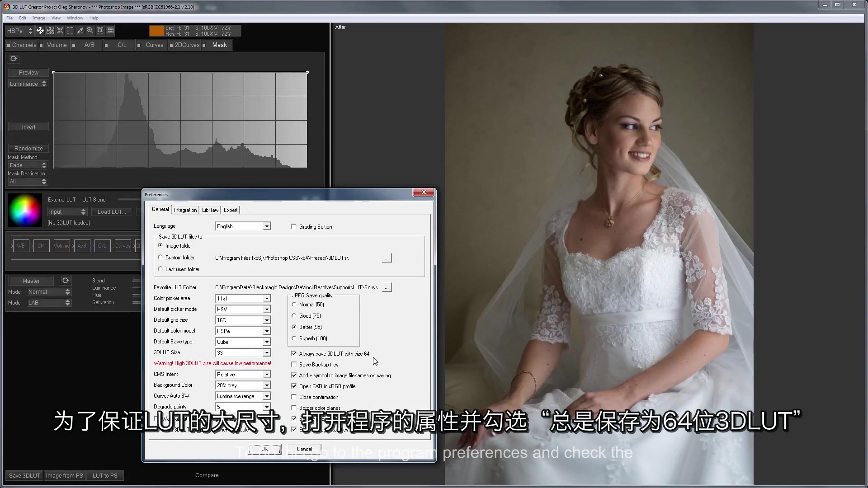Click the grid view toolbar icon
The height and width of the screenshot is (488, 868).
click(x=110, y=30)
